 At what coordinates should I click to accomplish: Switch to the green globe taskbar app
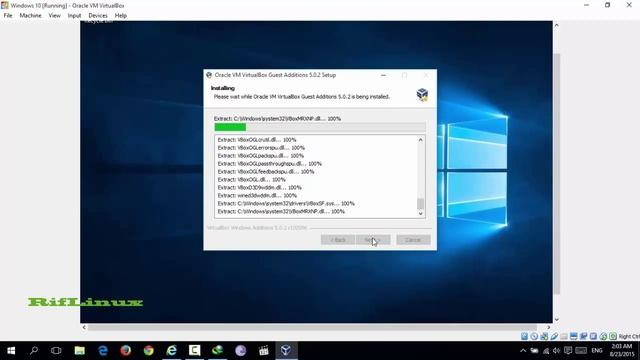(218, 351)
